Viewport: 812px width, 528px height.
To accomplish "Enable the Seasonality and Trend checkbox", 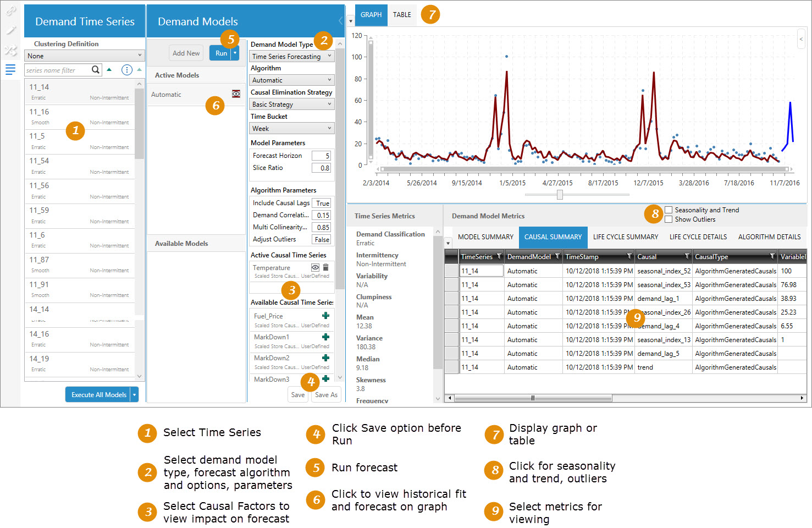I will point(669,210).
